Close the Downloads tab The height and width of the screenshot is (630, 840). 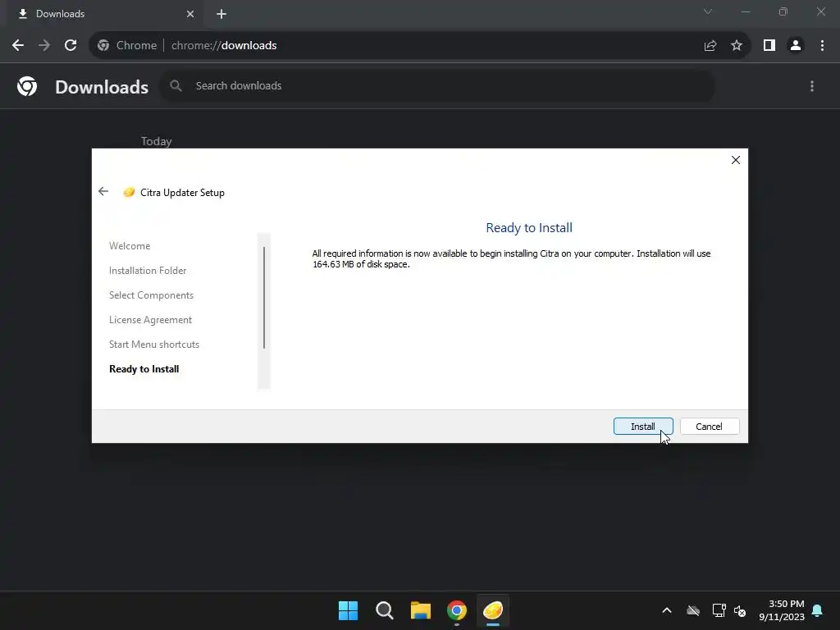190,14
